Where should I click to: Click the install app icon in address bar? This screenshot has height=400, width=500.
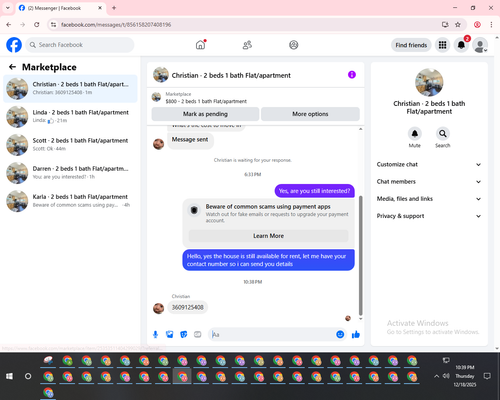445,25
